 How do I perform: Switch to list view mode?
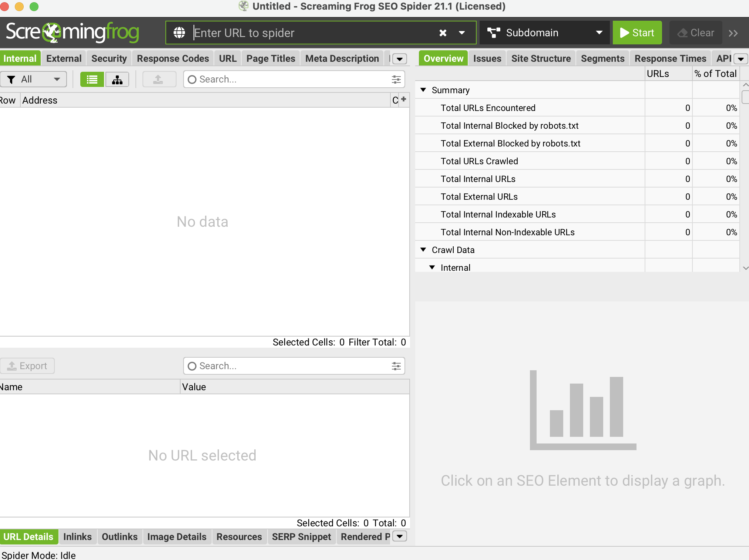point(92,79)
